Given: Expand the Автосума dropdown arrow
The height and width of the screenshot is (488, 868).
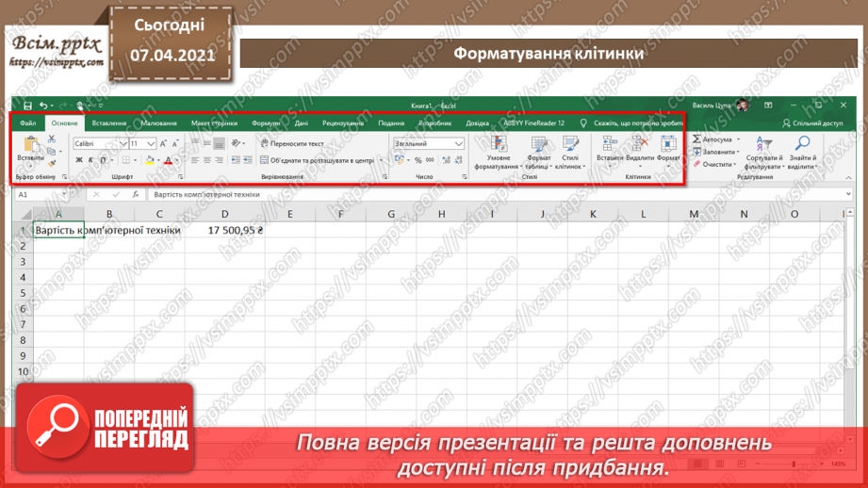Looking at the screenshot, I should [739, 139].
